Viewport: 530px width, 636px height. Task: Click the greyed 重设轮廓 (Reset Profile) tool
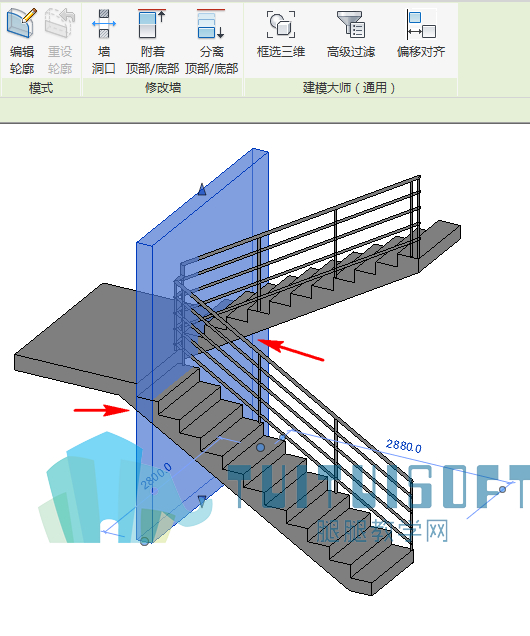(60, 41)
